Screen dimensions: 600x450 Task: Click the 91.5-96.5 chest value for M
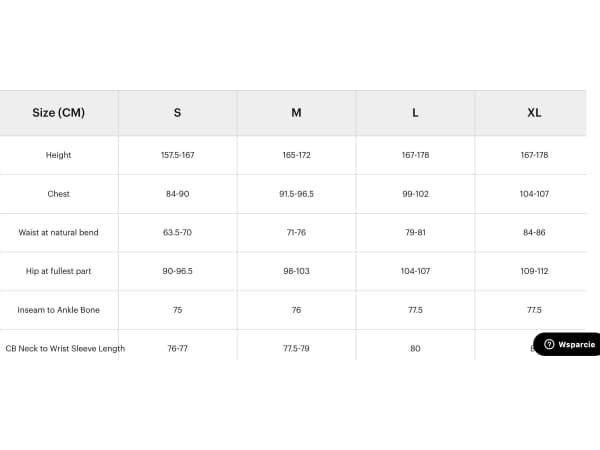296,194
